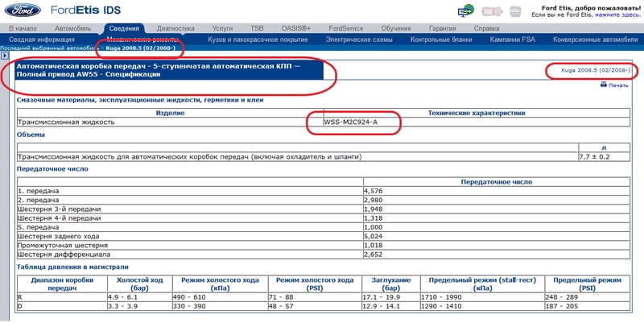644x323 pixels.
Task: Open the Справка tab
Action: pyautogui.click(x=486, y=28)
